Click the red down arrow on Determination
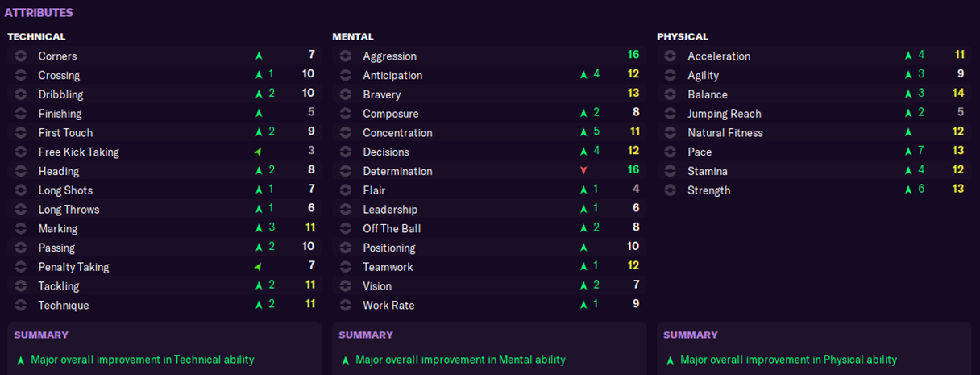This screenshot has height=375, width=980. (583, 171)
